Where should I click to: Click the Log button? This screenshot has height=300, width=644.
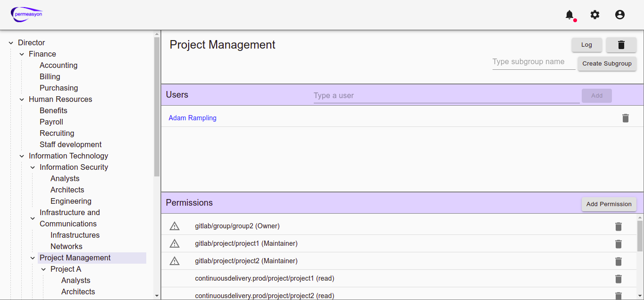coord(586,45)
